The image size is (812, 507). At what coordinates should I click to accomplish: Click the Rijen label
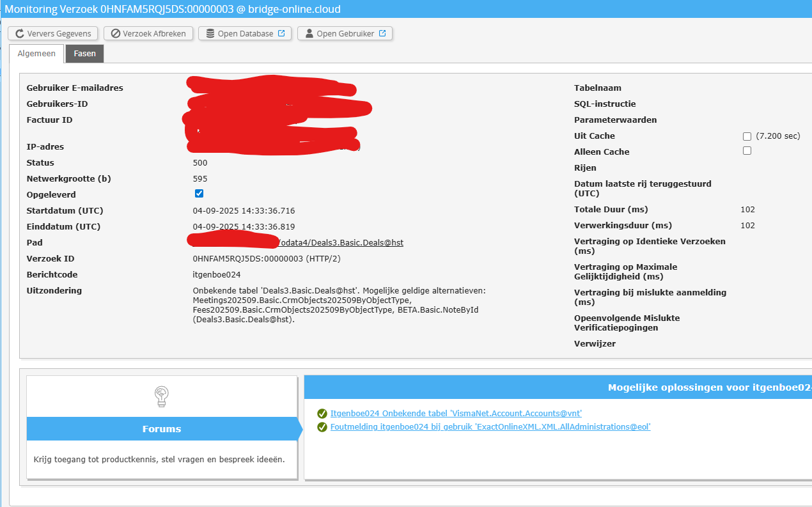coord(585,168)
